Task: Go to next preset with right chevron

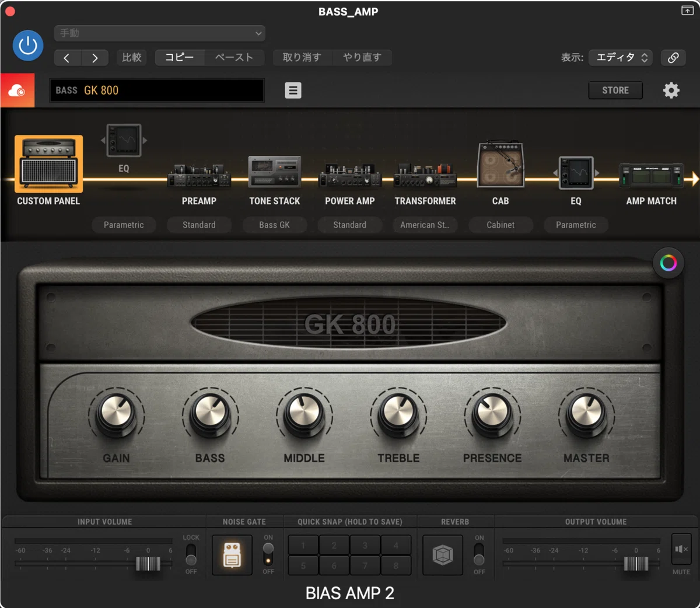Action: tap(94, 58)
